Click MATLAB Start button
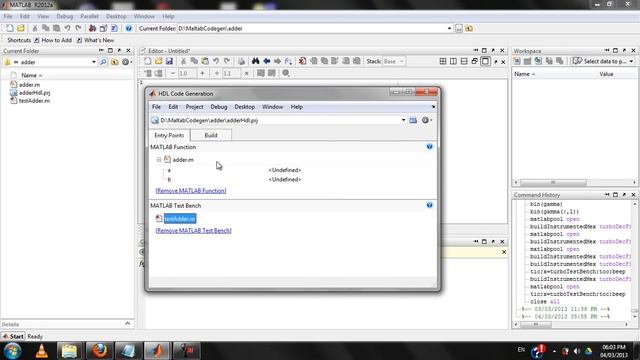Screen dimensions: 640x360 pyautogui.click(x=13, y=336)
